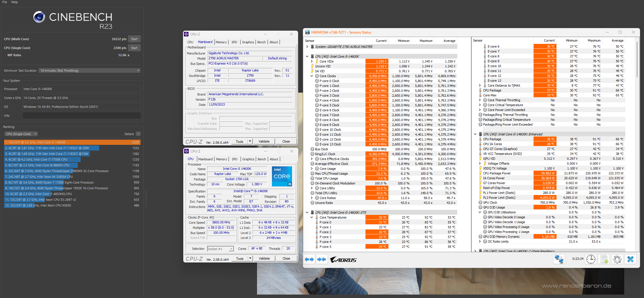The image size is (644, 298).
Task: Click Validate in the lower CPU-Z window
Action: 264,258
